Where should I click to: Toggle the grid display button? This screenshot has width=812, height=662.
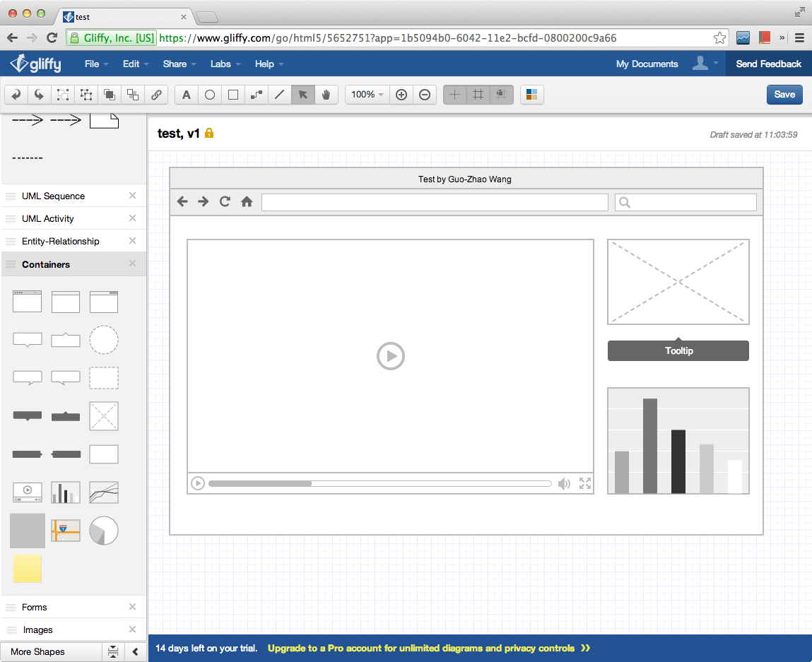tap(478, 95)
